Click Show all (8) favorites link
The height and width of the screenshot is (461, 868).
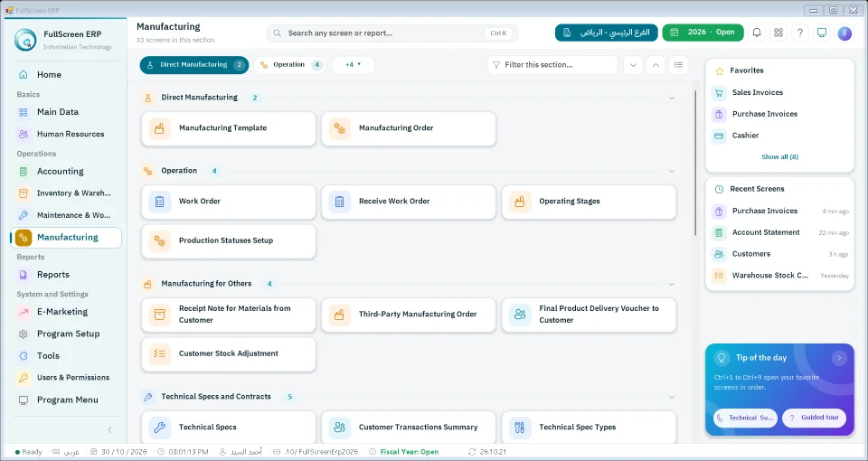pos(779,157)
